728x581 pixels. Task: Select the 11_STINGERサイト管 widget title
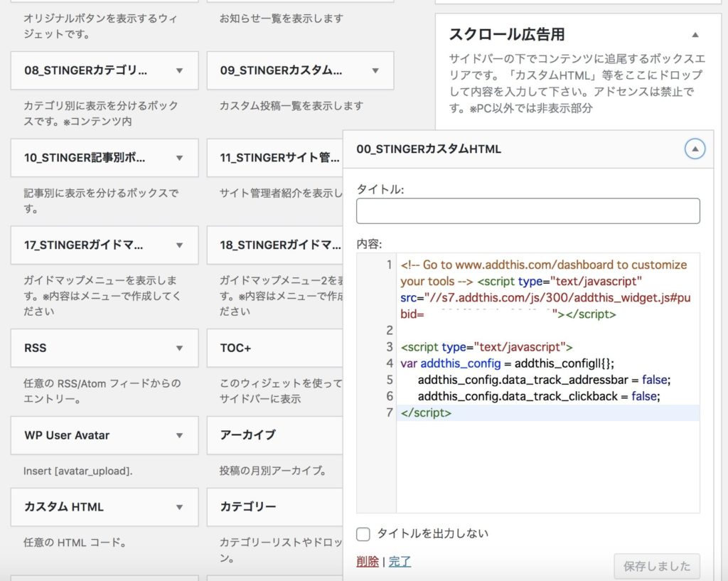(280, 158)
